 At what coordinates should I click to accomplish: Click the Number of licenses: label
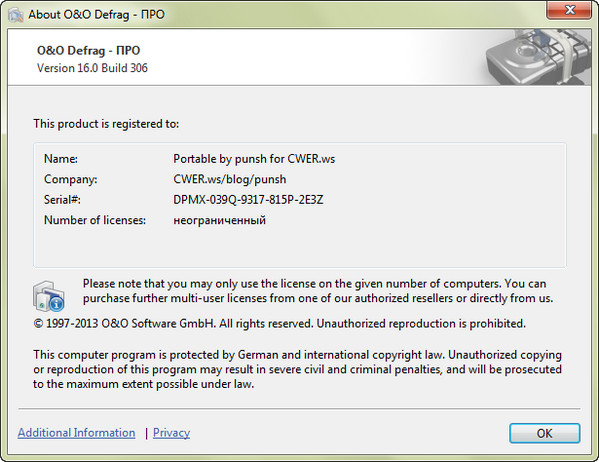[x=95, y=220]
